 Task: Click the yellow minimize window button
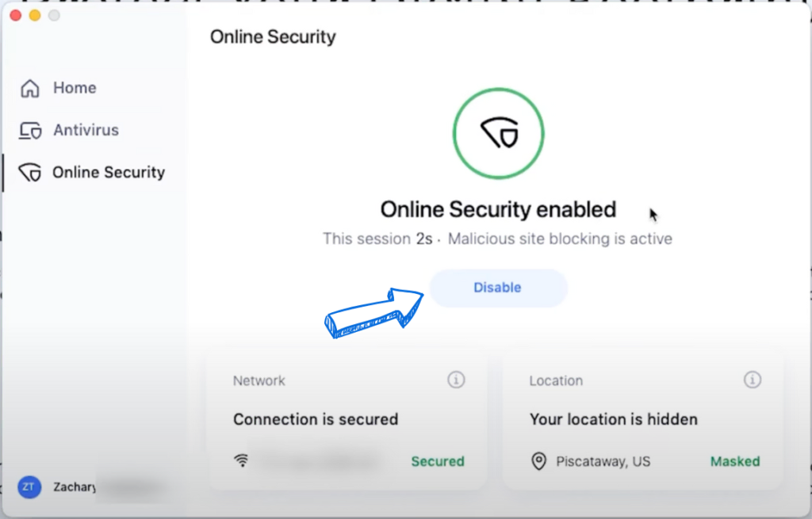35,15
